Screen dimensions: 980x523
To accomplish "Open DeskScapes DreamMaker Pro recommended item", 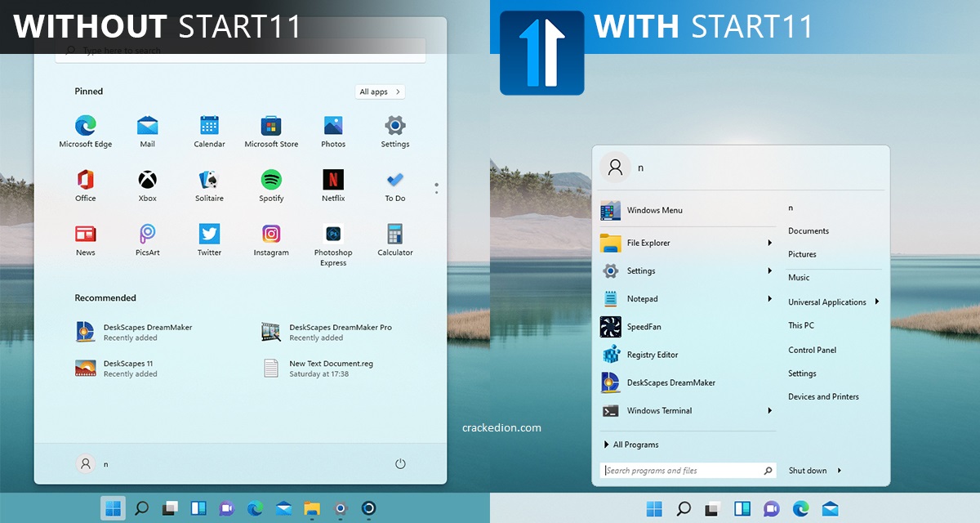I will click(327, 332).
